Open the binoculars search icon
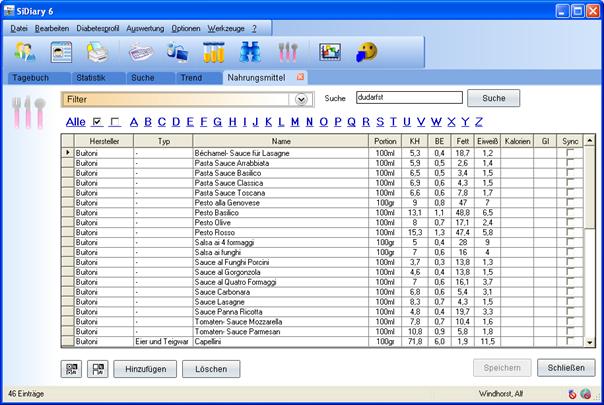Screen dimensions: 604x405 251,51
